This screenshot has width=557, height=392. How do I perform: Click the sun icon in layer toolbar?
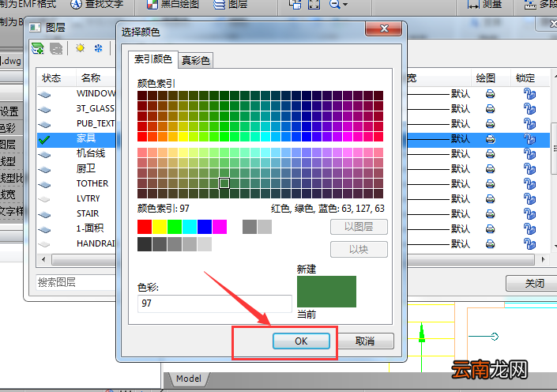[81, 48]
